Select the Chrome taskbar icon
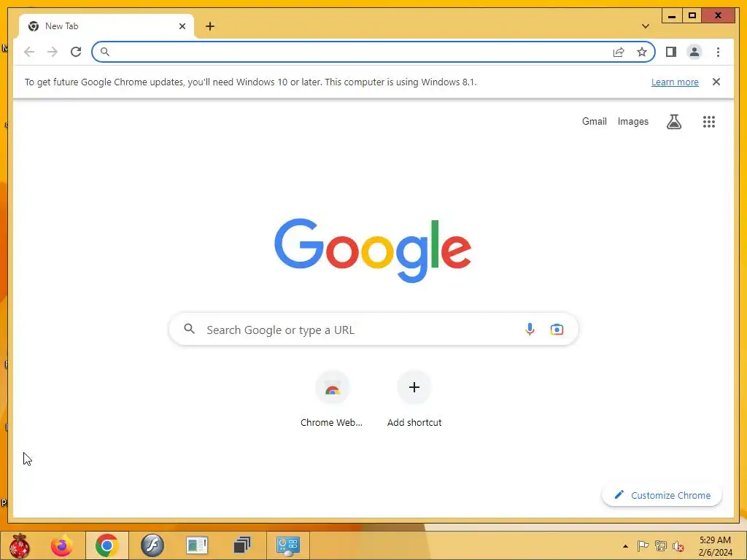The image size is (747, 560). 107,545
